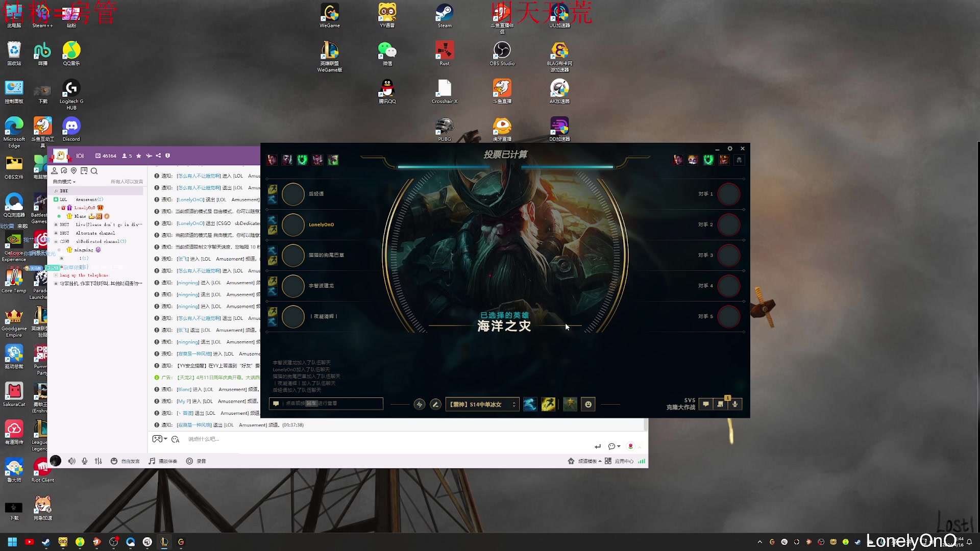This screenshot has width=980, height=551.
Task: Select user Blanc in YY channel list
Action: [x=80, y=216]
